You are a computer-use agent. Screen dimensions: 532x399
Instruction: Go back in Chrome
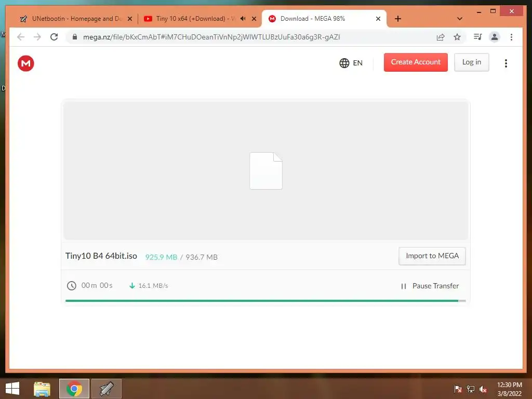[x=21, y=37]
